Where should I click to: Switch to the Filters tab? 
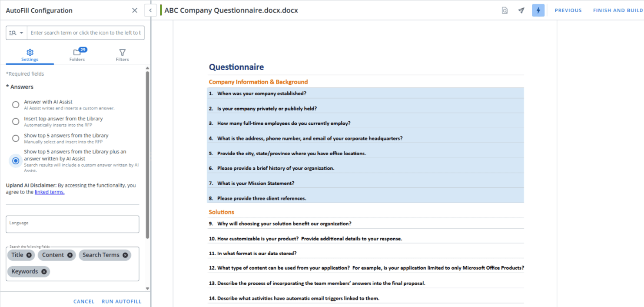[x=122, y=54]
